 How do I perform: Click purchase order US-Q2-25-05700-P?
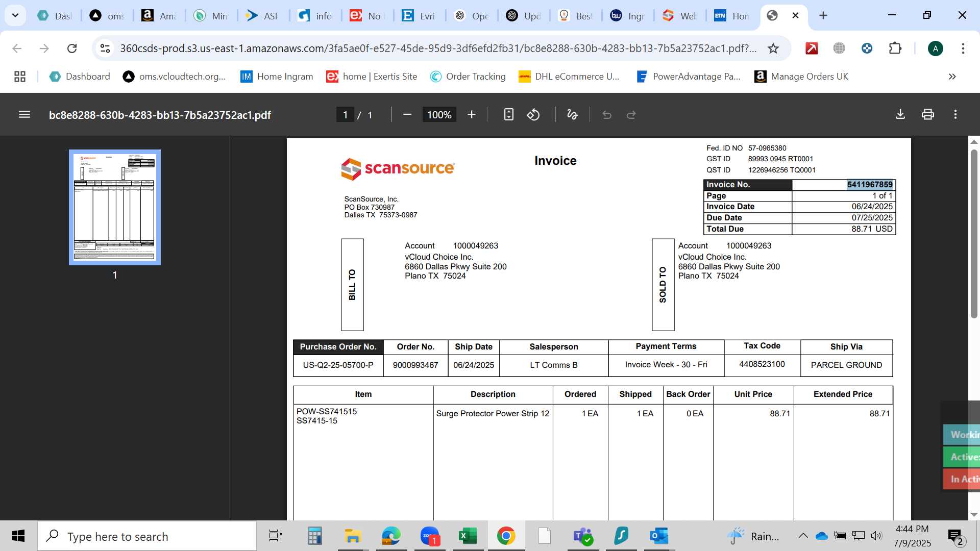point(338,365)
